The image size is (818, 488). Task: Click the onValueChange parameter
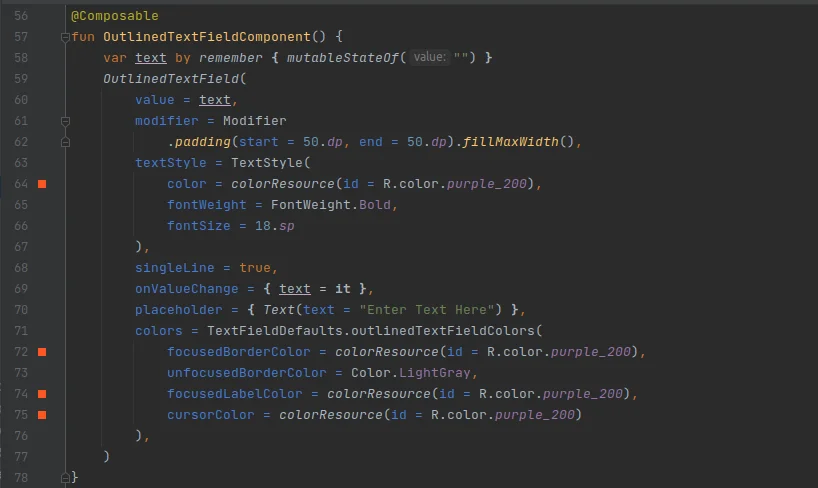[x=187, y=289]
